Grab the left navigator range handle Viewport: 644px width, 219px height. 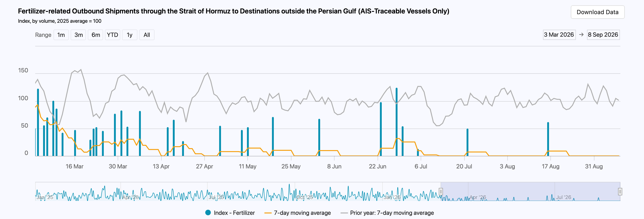point(441,192)
